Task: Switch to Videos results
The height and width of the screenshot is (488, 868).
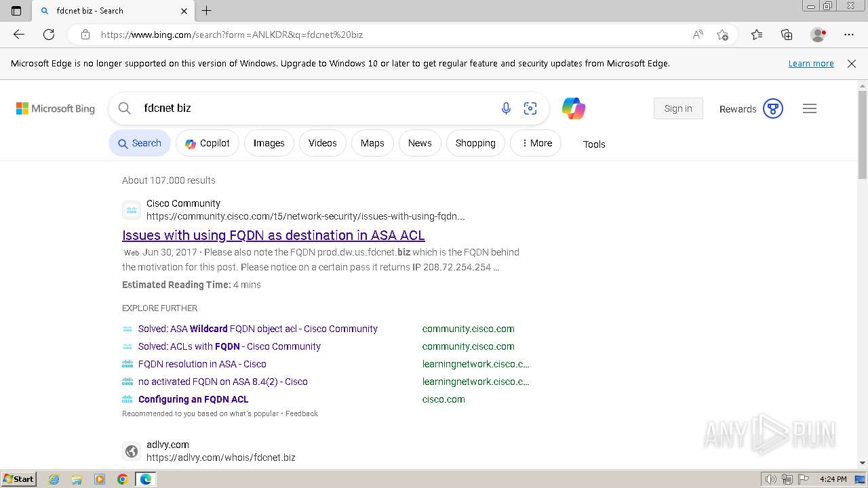Action: pos(323,143)
